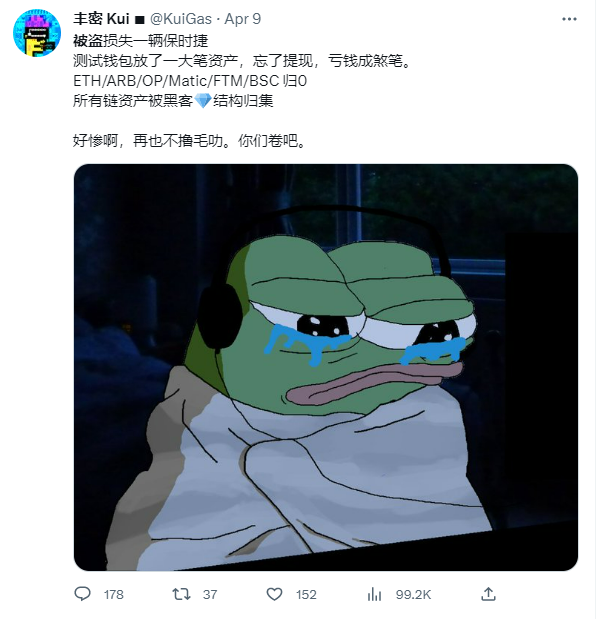Like the tweet with the heart icon
Image resolution: width=597 pixels, height=619 pixels.
[274, 594]
